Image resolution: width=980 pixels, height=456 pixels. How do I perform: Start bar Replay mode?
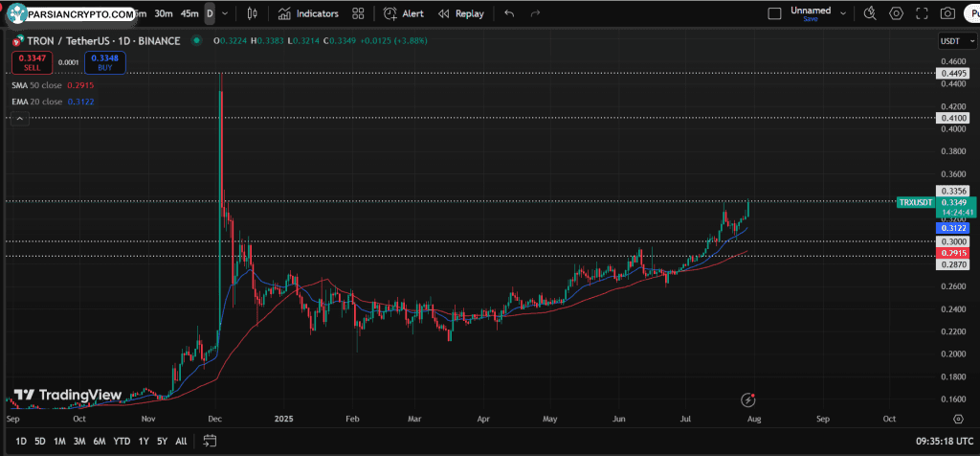[x=460, y=13]
